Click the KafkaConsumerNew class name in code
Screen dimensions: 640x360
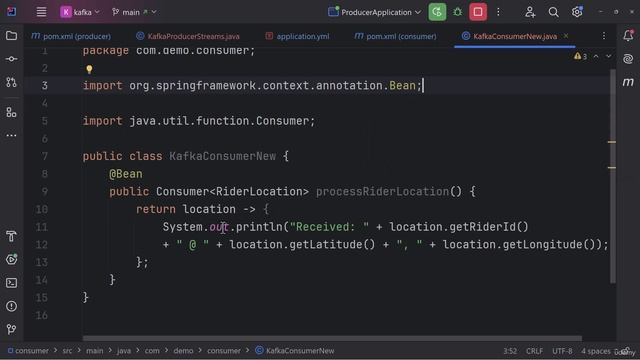(222, 156)
